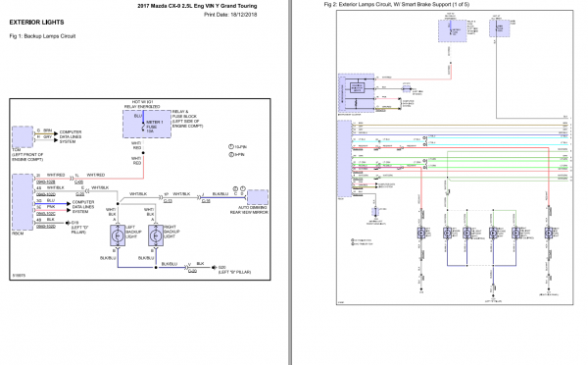Click the C-25 connector label

80,194
